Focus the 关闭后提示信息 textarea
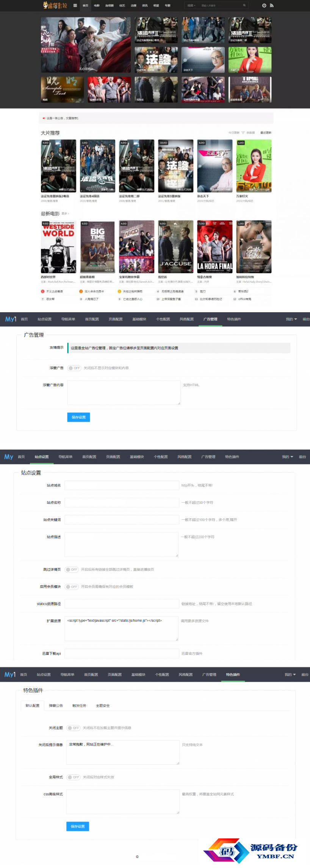This screenshot has width=310, height=868. click(x=123, y=752)
